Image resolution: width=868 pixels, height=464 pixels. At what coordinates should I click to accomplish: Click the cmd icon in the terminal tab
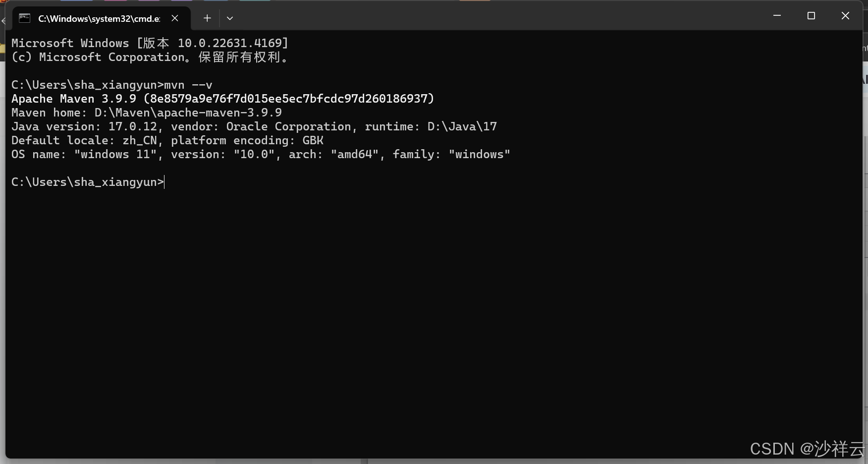24,18
